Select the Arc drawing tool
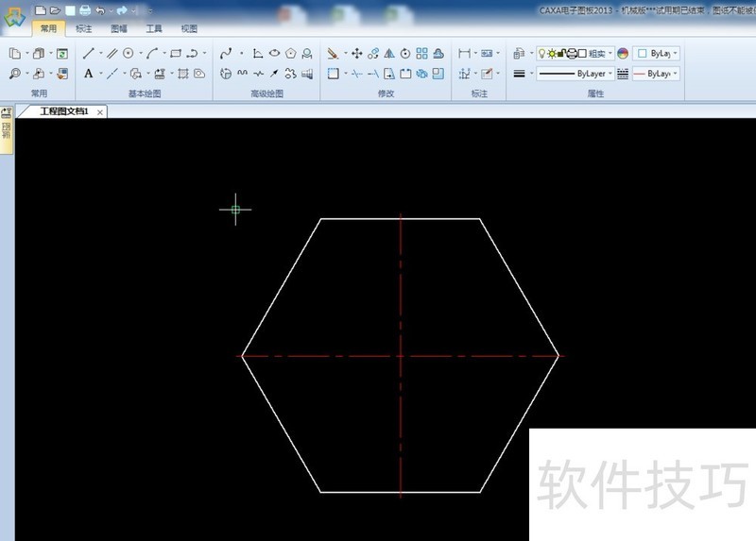The height and width of the screenshot is (541, 756). click(152, 54)
